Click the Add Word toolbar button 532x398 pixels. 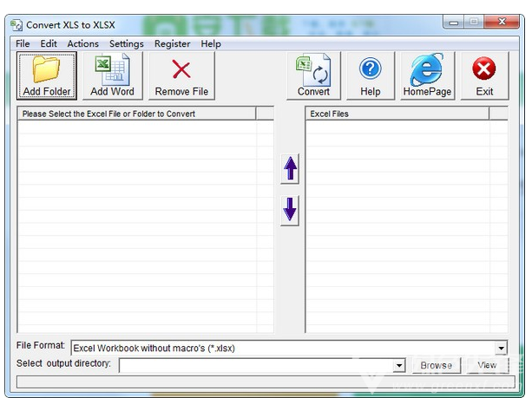pos(112,76)
